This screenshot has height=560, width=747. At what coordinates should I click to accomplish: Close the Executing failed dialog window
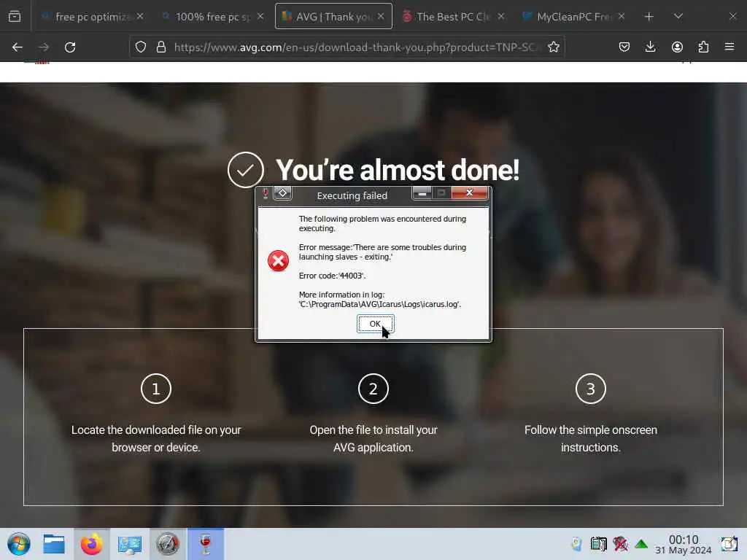click(469, 192)
